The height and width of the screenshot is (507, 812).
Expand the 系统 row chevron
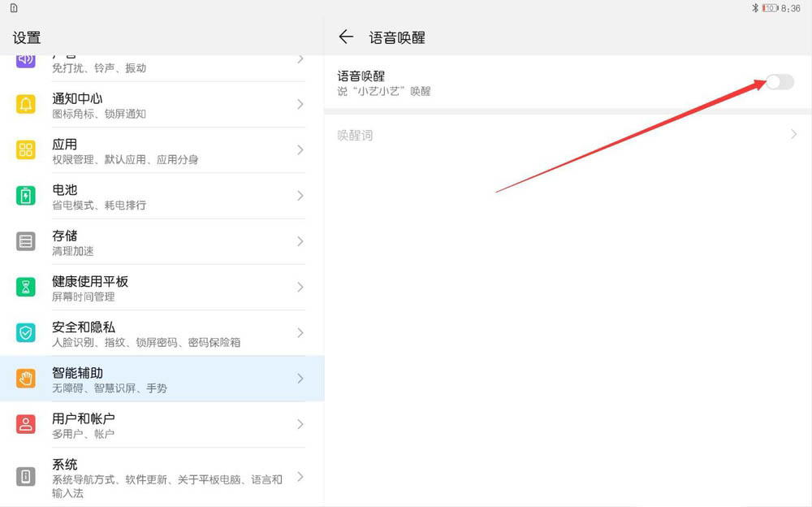[x=299, y=477]
